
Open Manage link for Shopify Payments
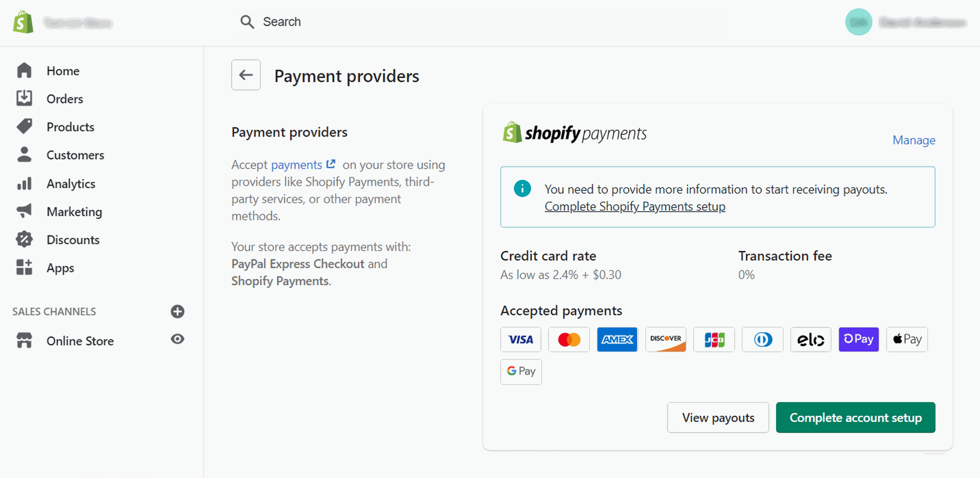(913, 140)
